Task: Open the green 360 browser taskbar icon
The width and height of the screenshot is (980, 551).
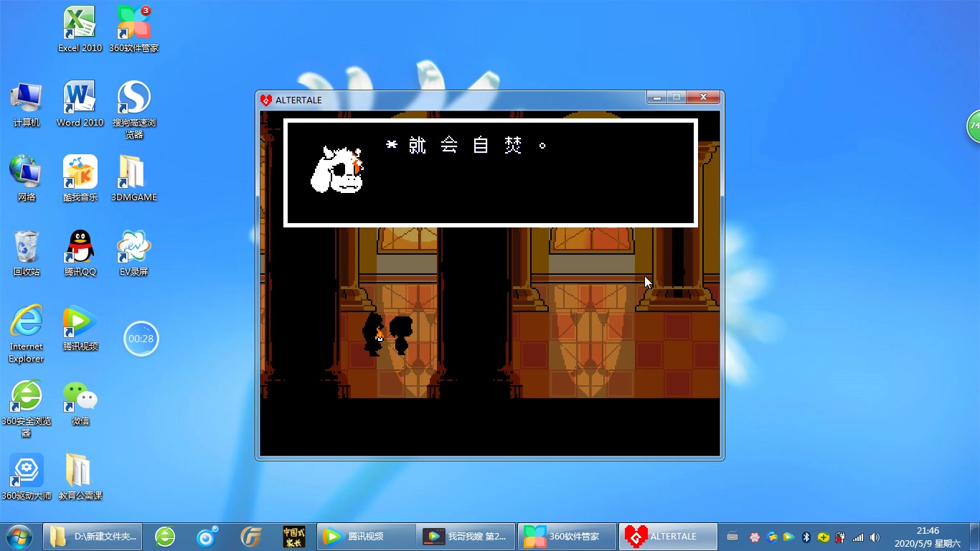Action: (x=166, y=536)
